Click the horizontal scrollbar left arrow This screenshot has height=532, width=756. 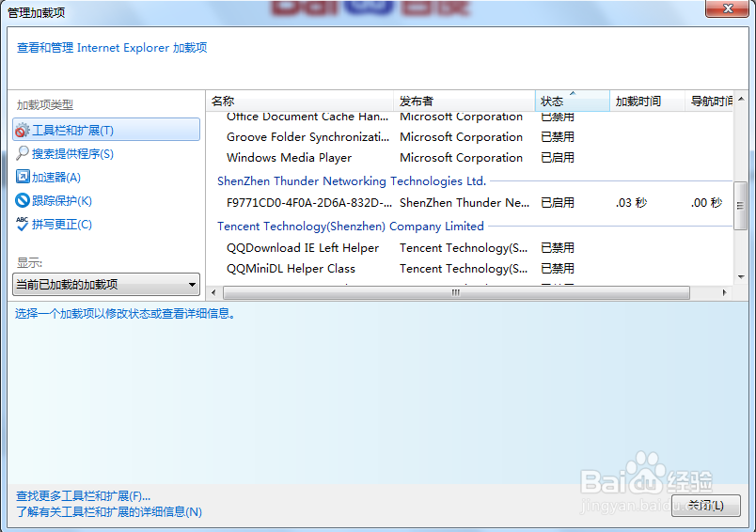pos(213,292)
